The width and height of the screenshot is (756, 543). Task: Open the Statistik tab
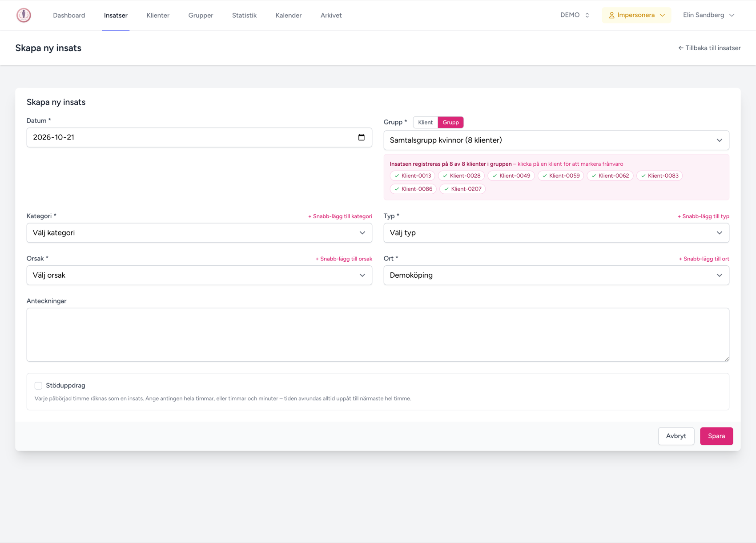(x=244, y=16)
